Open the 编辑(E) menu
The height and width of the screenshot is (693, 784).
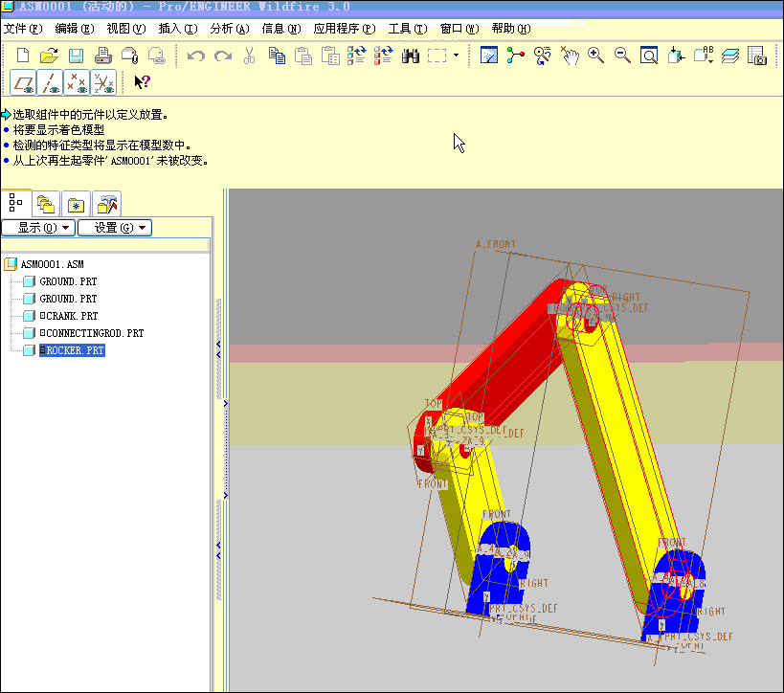point(75,29)
